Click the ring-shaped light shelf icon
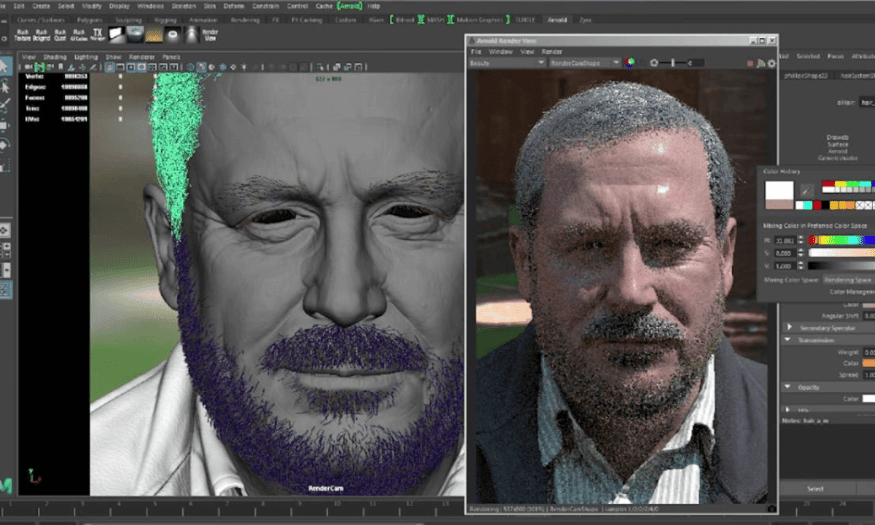The width and height of the screenshot is (875, 525). pos(172,35)
